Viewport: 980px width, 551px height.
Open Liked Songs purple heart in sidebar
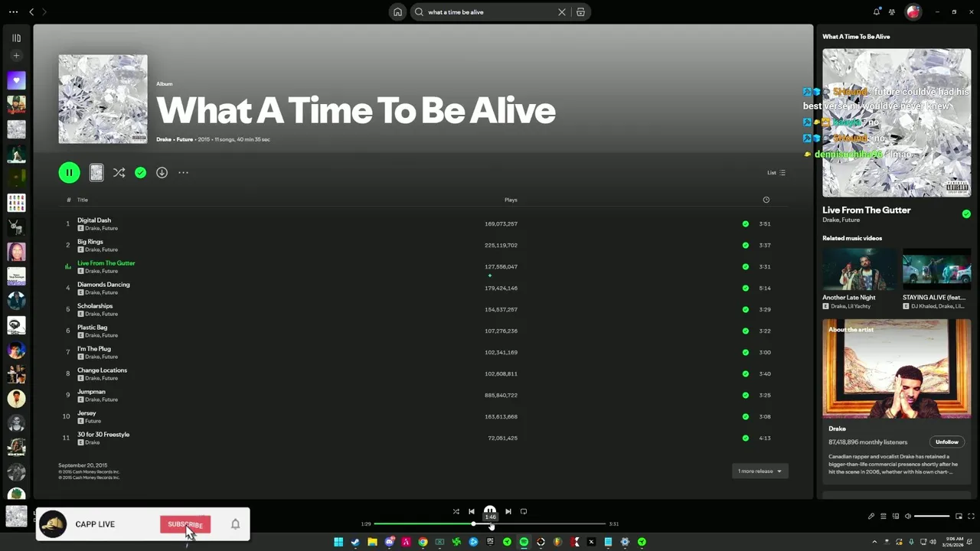pyautogui.click(x=16, y=80)
